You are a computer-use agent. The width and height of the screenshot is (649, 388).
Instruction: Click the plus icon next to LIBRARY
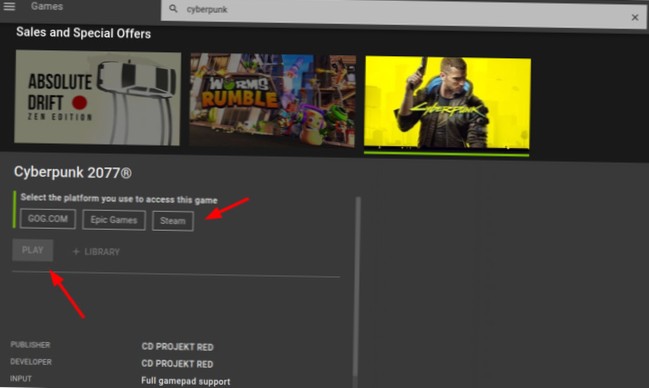[x=76, y=251]
